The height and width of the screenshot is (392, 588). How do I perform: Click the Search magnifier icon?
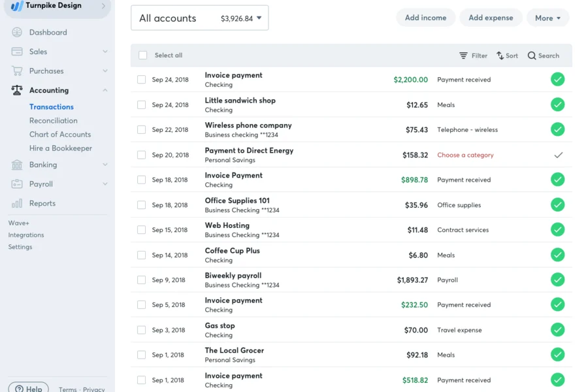click(x=531, y=56)
